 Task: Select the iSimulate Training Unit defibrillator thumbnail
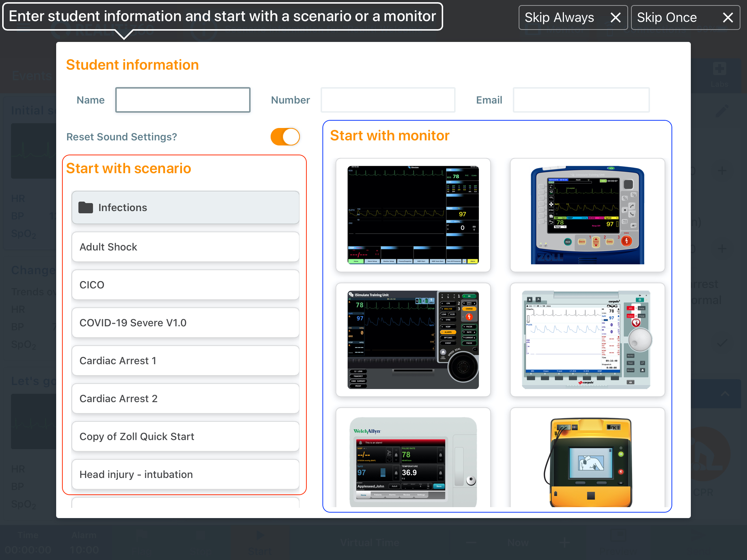tap(413, 340)
